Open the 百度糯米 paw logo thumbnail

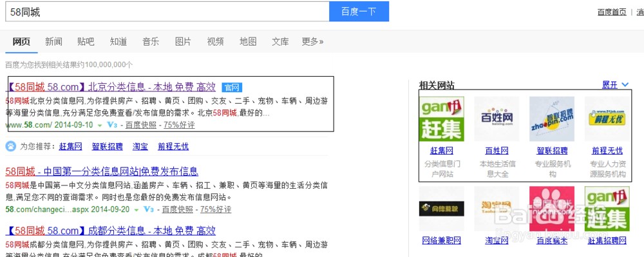pyautogui.click(x=552, y=209)
